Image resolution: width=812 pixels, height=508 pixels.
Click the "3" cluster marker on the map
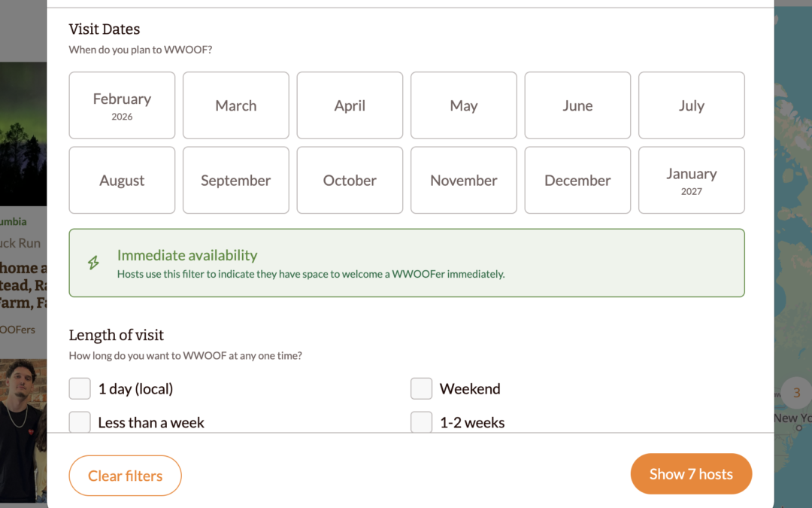pyautogui.click(x=795, y=392)
